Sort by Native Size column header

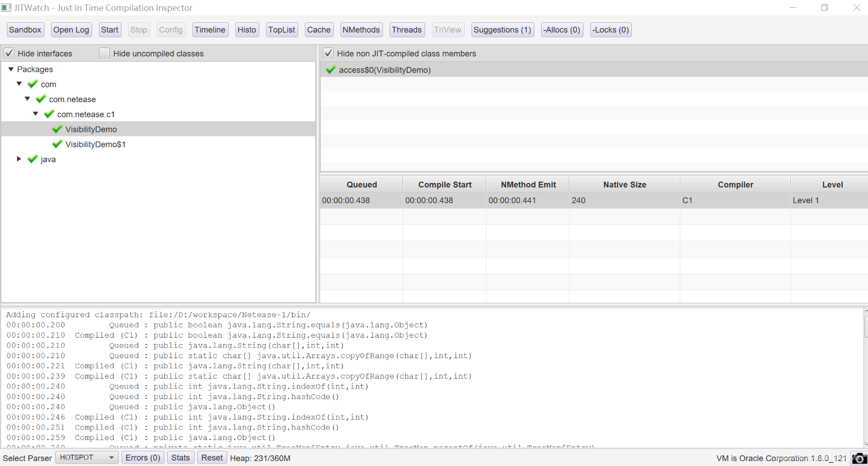point(625,184)
